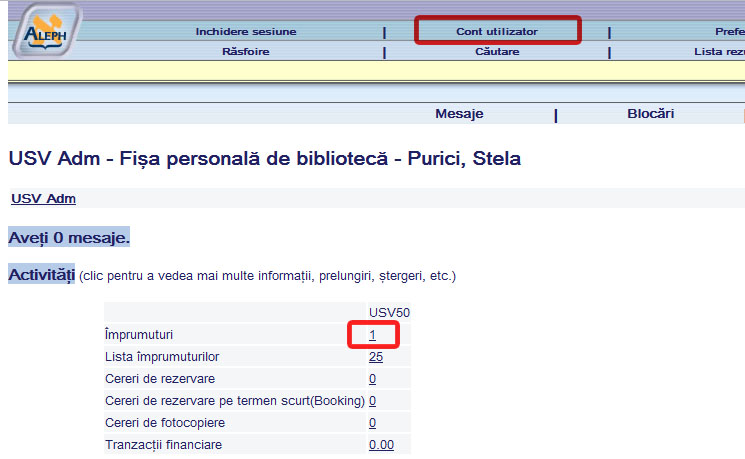This screenshot has width=745, height=459.
Task: Click the Fișa personală de bibliotecă title
Action: pyautogui.click(x=264, y=159)
